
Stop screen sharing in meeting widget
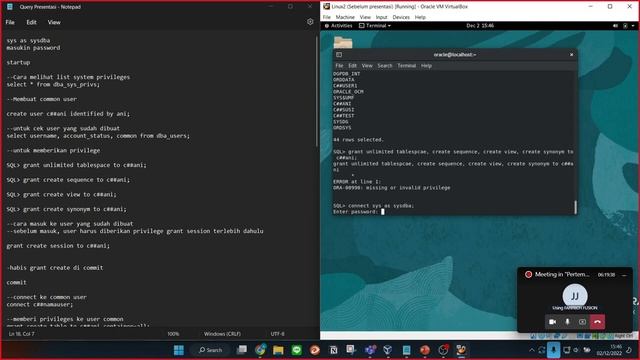coord(582,322)
